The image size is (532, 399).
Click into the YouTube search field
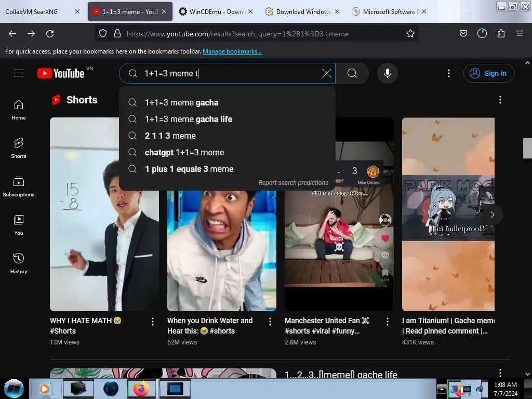(228, 73)
